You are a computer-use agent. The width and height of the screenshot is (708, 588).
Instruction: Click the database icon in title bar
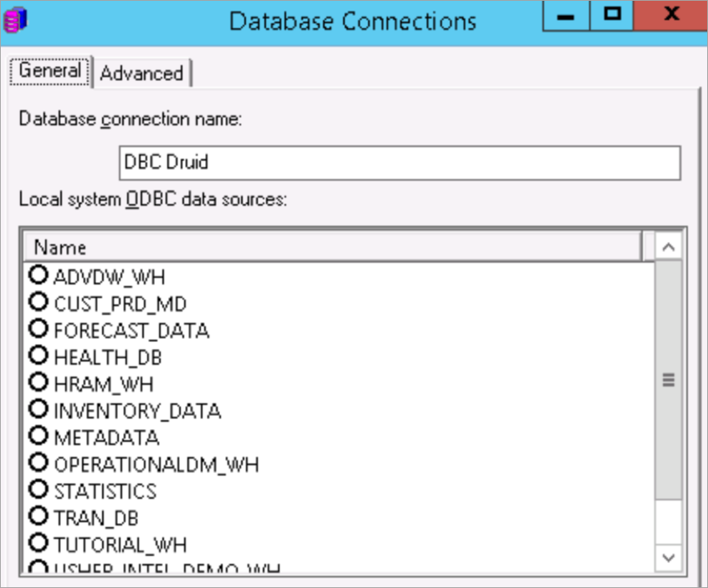(x=15, y=18)
